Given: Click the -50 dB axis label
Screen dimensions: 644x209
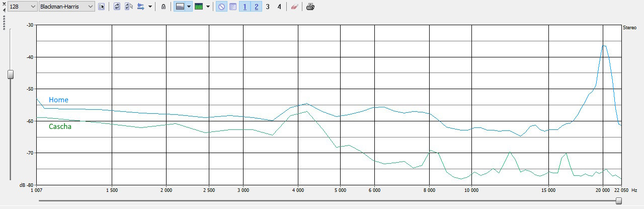Looking at the screenshot, I should [30, 89].
